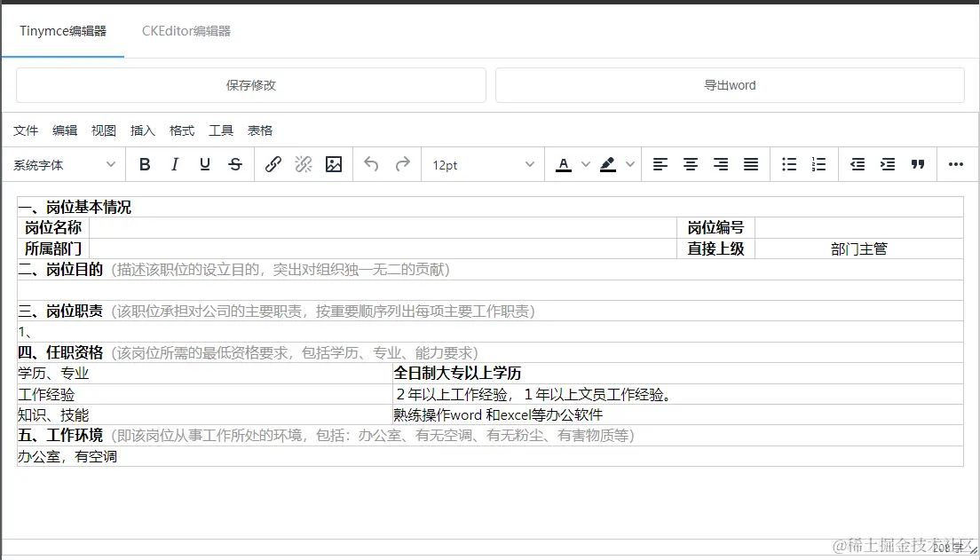Image resolution: width=980 pixels, height=560 pixels.
Task: Show more toolbar options (three dots)
Action: 956,165
